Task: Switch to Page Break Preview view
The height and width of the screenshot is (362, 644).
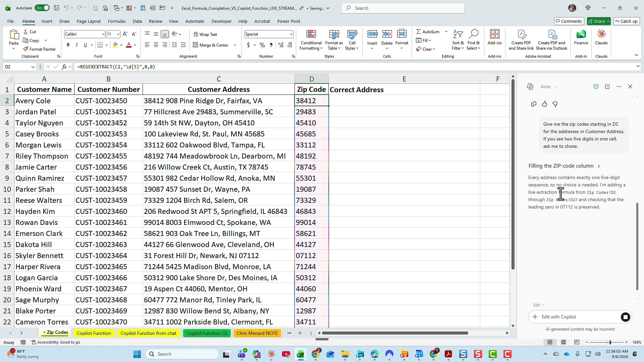Action: (x=577, y=342)
